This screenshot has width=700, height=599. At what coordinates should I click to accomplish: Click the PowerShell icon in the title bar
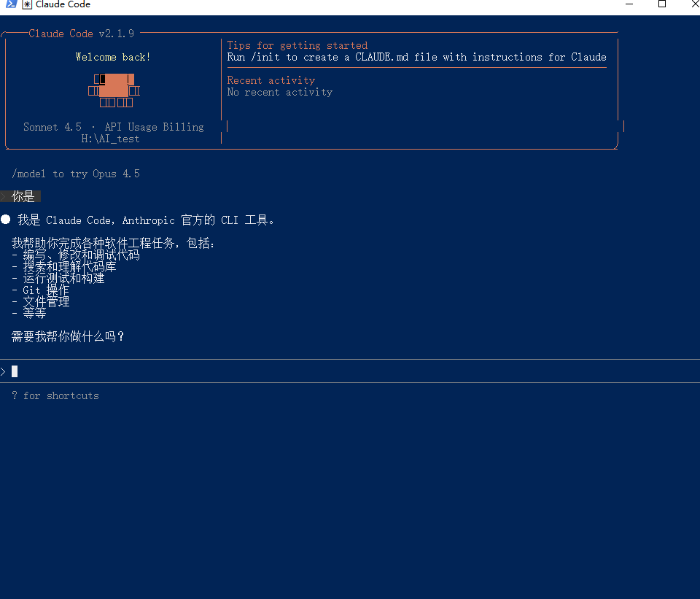pos(11,4)
